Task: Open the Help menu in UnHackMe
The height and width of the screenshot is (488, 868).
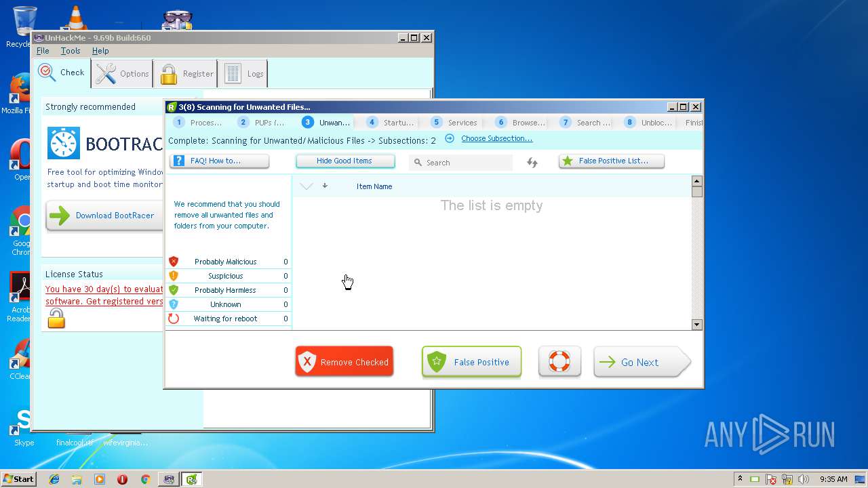Action: 100,51
